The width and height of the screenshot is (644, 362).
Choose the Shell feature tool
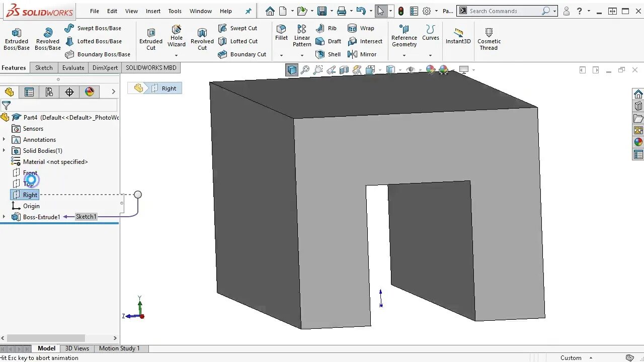[328, 54]
